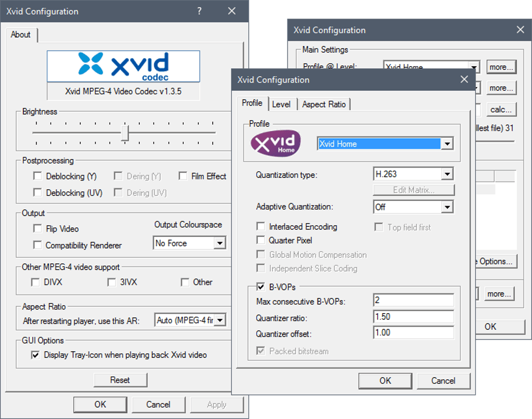Click Cancel in the About window

coord(158,404)
